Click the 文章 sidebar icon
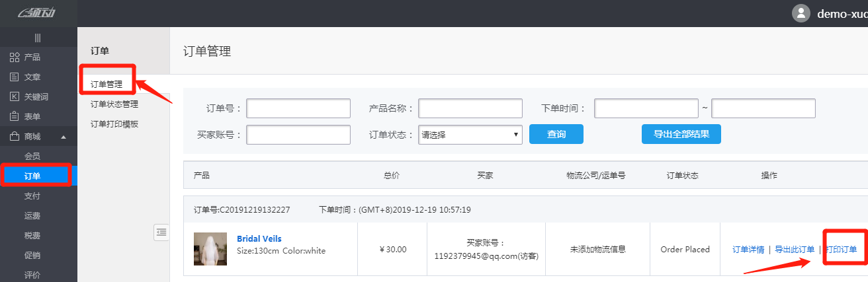868x282 pixels. (x=15, y=77)
